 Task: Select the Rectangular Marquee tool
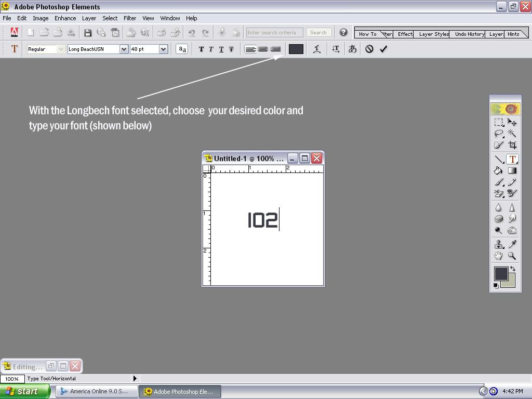498,122
